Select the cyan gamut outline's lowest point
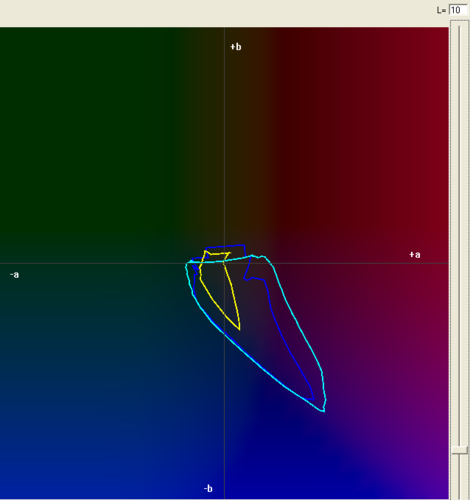This screenshot has height=500, width=470. pyautogui.click(x=323, y=411)
